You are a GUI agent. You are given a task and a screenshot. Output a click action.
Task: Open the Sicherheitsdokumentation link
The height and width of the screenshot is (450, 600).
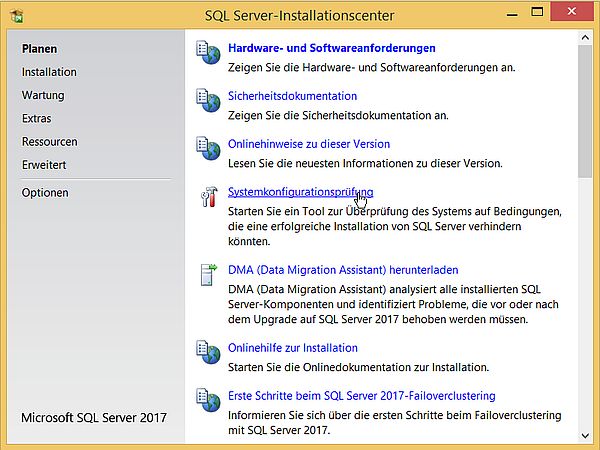[x=292, y=96]
